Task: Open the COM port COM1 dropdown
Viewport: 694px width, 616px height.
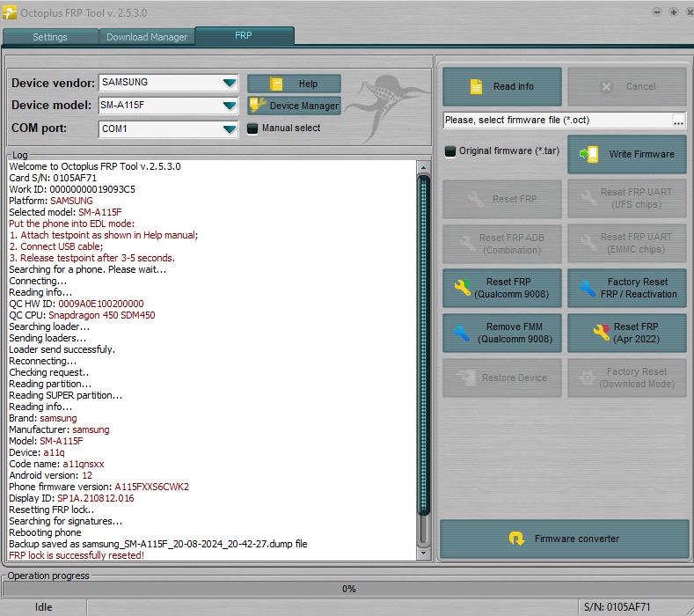Action: click(x=230, y=128)
